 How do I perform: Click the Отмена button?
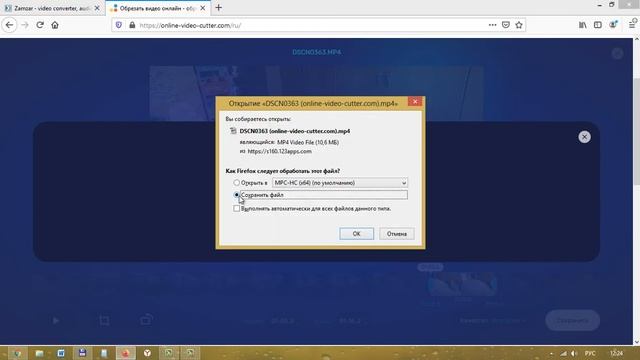[x=397, y=233]
